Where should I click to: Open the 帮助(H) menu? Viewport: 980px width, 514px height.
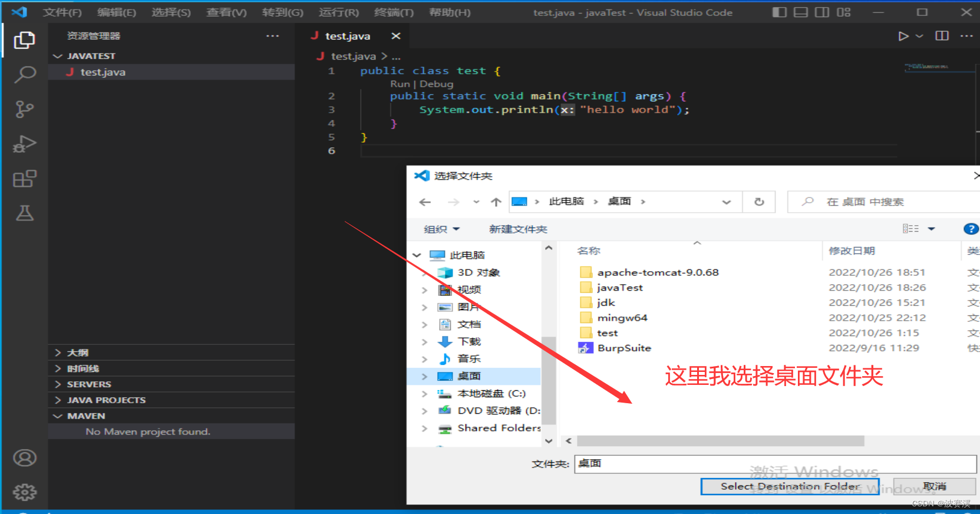click(450, 12)
